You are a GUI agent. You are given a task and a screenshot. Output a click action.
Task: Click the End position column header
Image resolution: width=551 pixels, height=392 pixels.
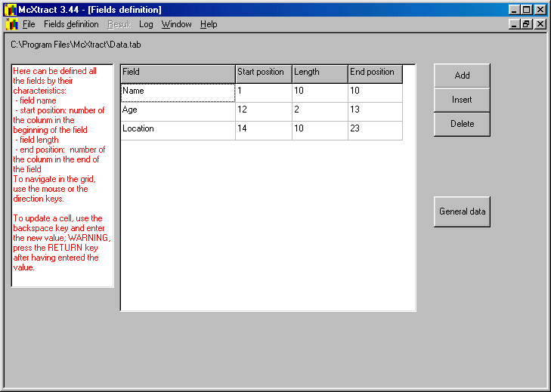[376, 74]
